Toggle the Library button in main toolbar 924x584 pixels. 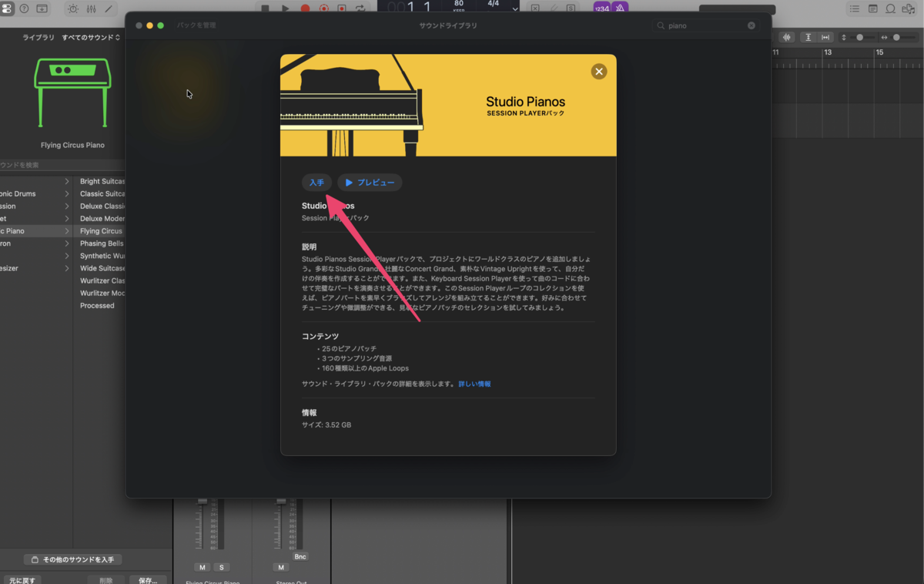point(7,8)
